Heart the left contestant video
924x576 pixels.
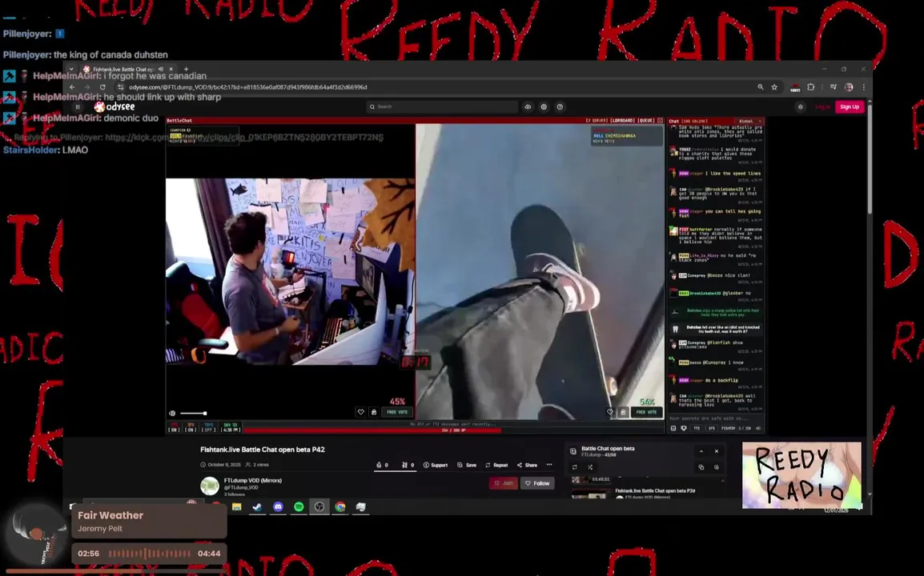click(360, 412)
